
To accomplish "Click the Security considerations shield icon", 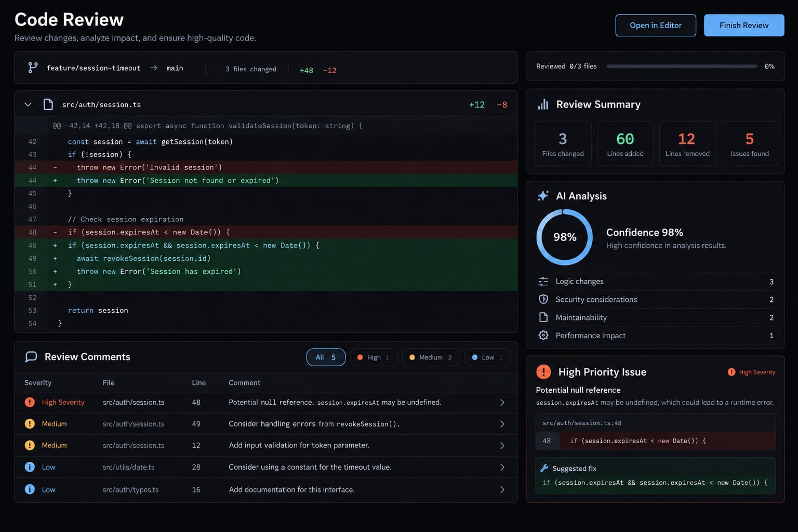I will tap(543, 299).
